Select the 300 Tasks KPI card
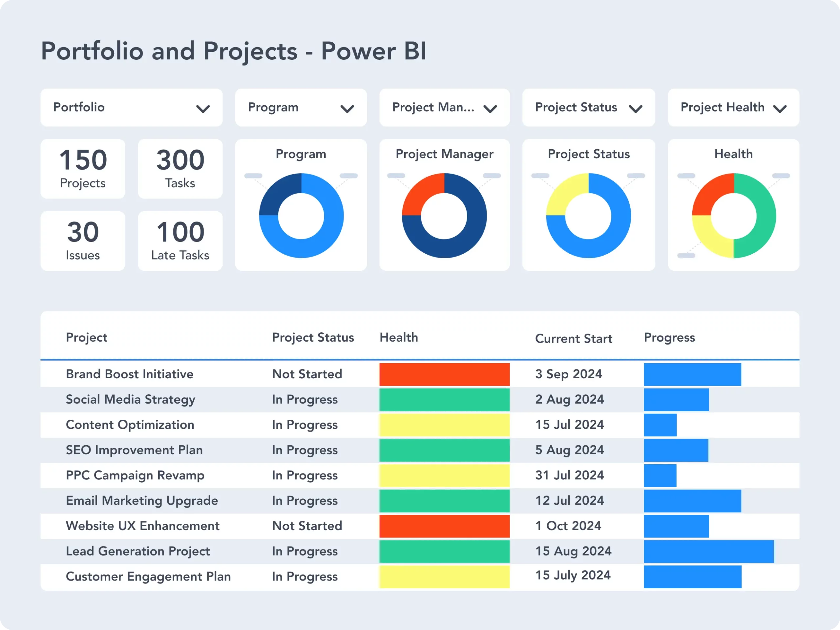Image resolution: width=840 pixels, height=630 pixels. (180, 169)
